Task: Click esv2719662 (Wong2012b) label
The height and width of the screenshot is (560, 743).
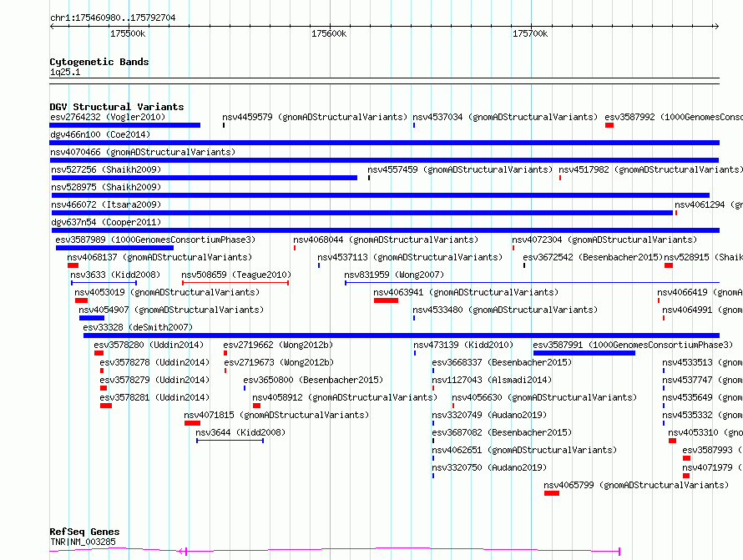Action: tap(278, 345)
